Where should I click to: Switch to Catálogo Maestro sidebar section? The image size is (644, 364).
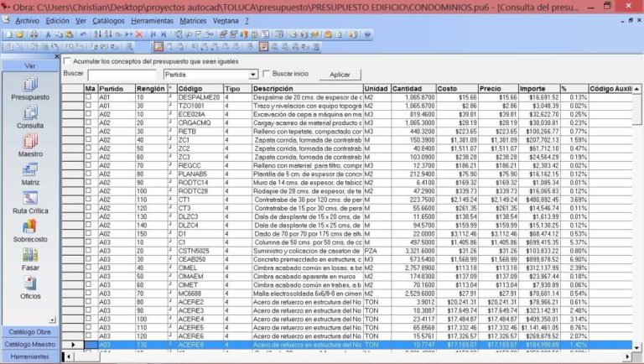29,344
